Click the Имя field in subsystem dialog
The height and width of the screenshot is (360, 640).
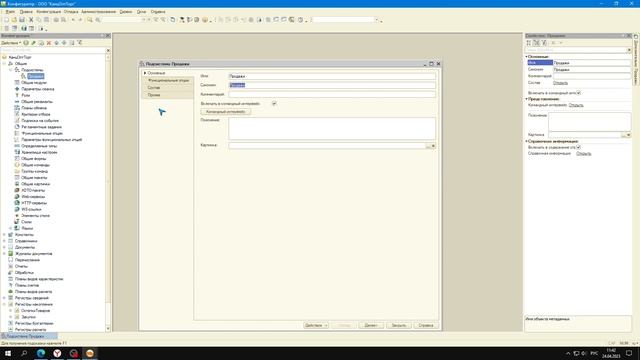tap(332, 76)
